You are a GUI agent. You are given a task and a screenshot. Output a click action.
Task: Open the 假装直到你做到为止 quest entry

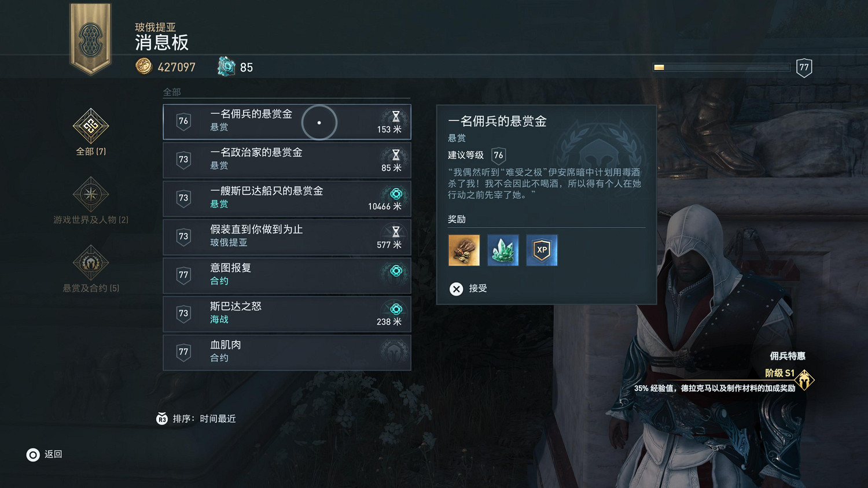287,237
